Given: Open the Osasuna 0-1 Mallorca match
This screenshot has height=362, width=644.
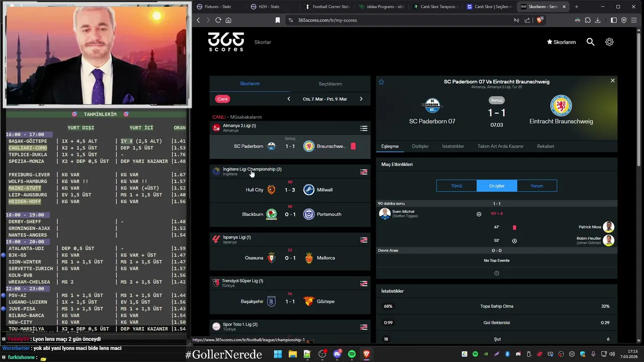Looking at the screenshot, I should click(290, 258).
